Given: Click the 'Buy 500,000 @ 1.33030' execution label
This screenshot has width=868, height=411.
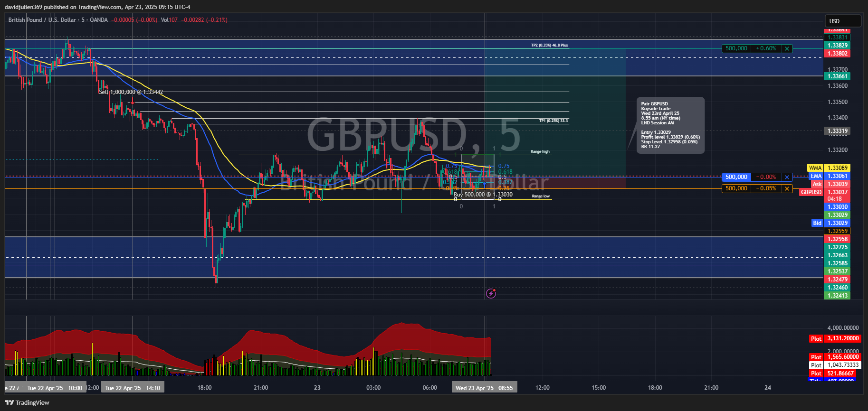Looking at the screenshot, I should pos(483,195).
